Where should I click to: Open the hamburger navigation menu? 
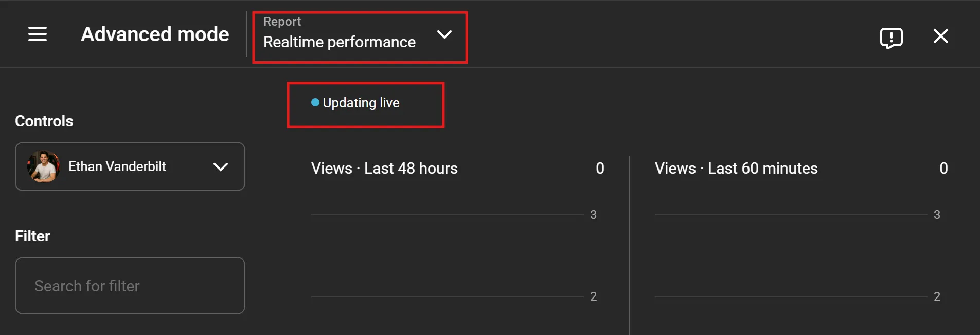(x=37, y=34)
